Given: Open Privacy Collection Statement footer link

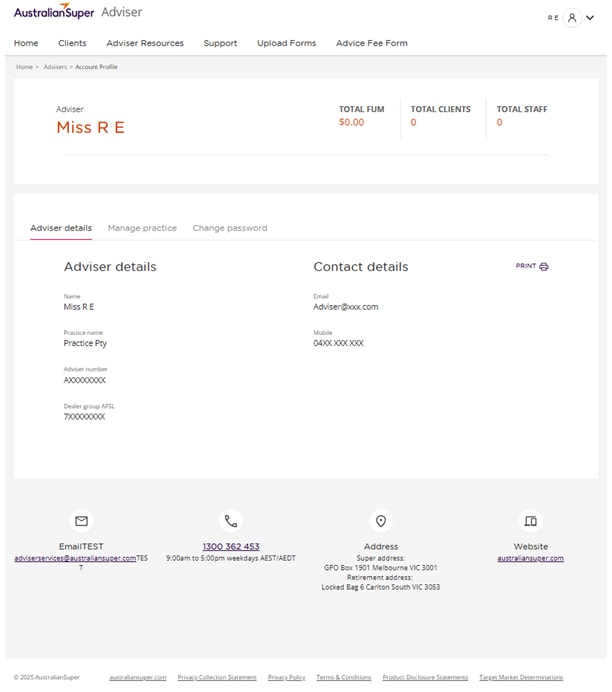Looking at the screenshot, I should (x=217, y=677).
